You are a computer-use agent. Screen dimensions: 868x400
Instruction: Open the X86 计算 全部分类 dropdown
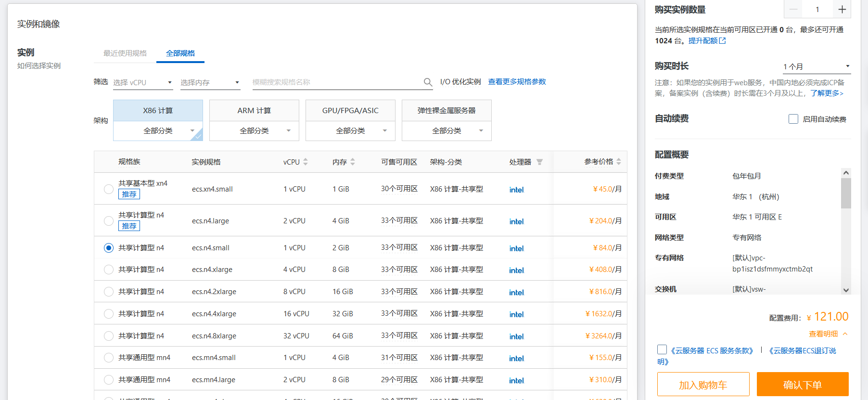click(x=158, y=131)
